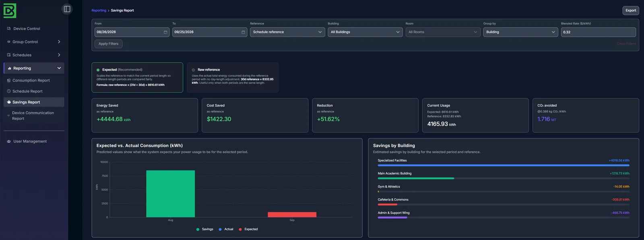The image size is (644, 240).
Task: Open the Savings Report page
Action: click(34, 102)
